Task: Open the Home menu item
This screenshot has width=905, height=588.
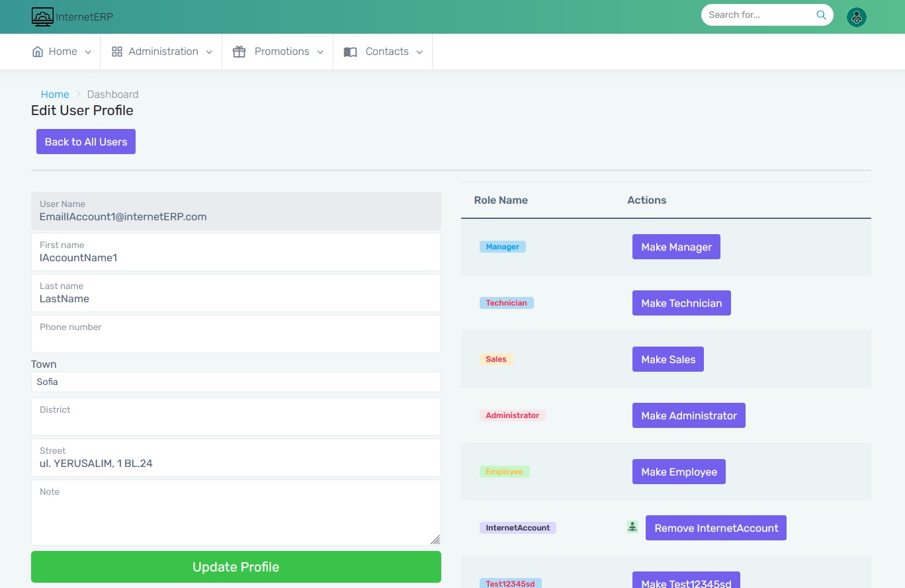Action: (62, 52)
